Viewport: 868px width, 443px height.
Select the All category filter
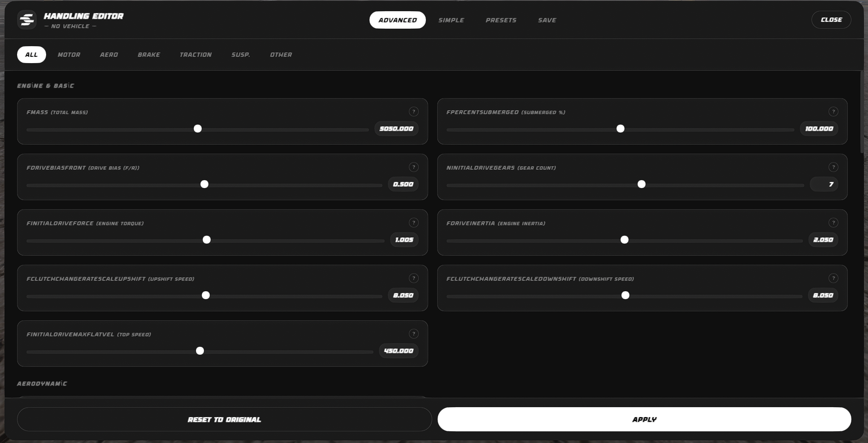pyautogui.click(x=31, y=55)
